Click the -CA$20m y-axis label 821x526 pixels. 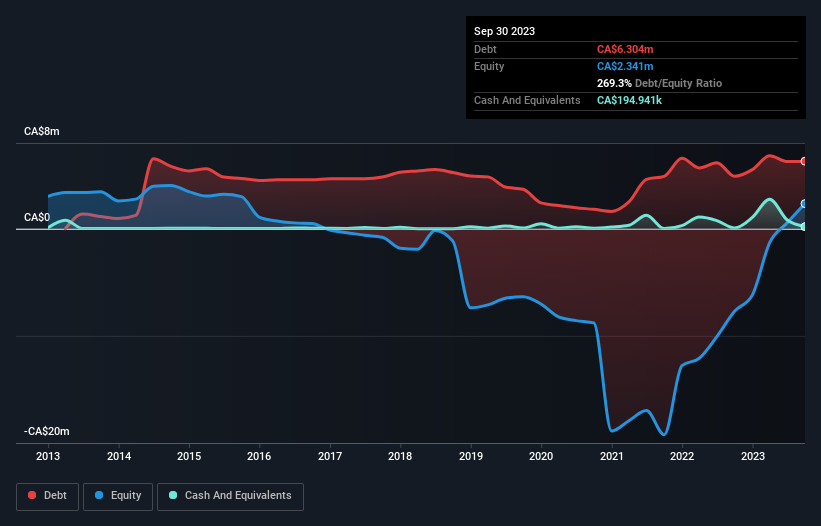click(47, 431)
